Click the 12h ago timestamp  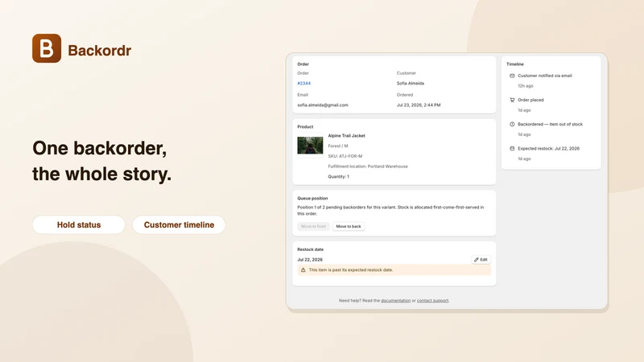click(526, 86)
